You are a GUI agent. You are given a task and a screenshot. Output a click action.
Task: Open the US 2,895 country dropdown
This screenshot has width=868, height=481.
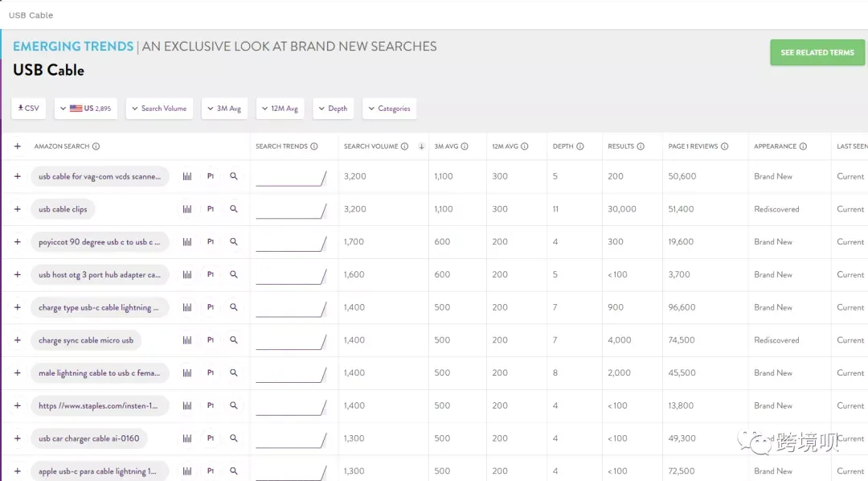point(86,109)
